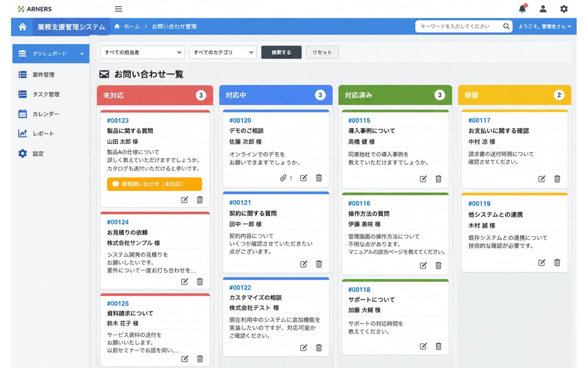Delete inquiry #00120 using the trash icon
This screenshot has width=588, height=368.
point(319,178)
